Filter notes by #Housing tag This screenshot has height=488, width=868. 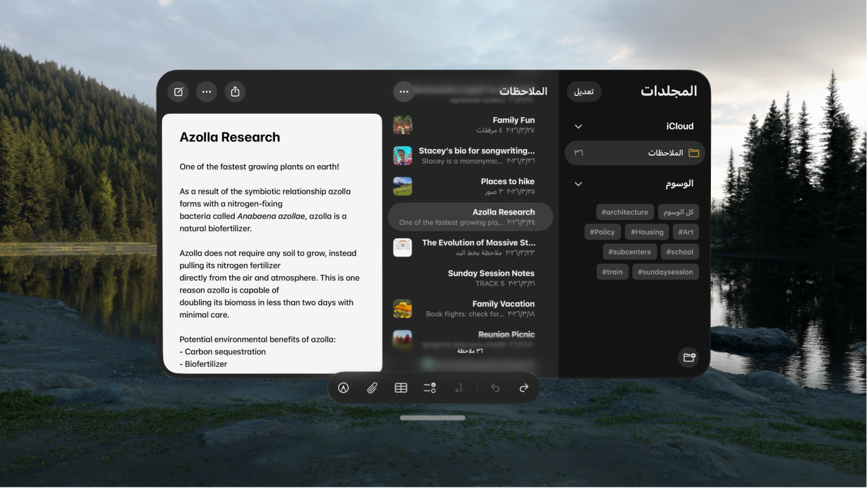tap(647, 232)
